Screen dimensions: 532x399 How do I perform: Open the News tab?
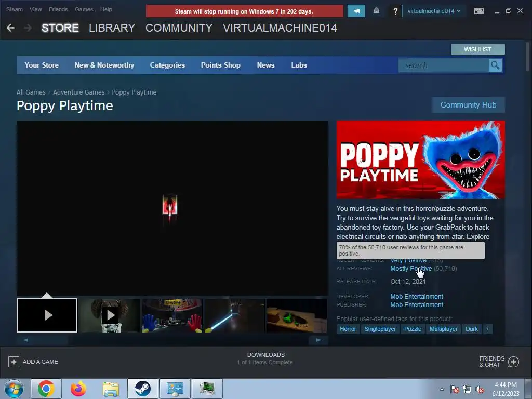tap(265, 65)
